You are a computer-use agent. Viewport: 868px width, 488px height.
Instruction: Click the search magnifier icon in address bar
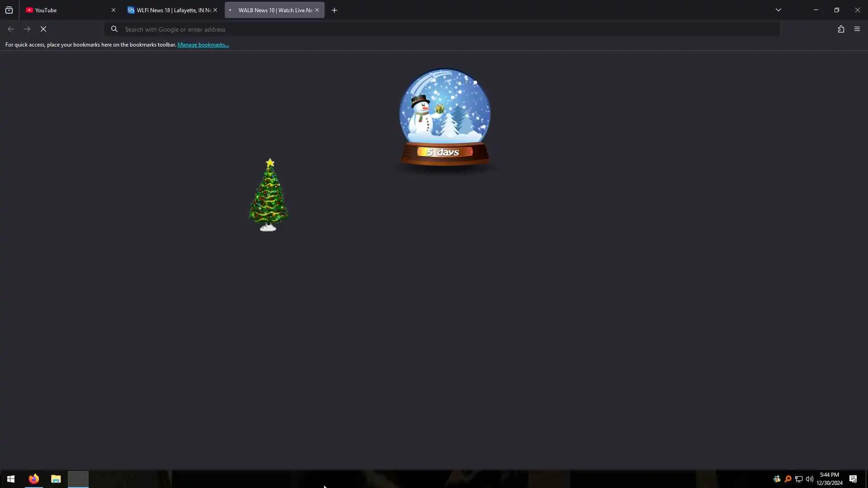pyautogui.click(x=114, y=29)
